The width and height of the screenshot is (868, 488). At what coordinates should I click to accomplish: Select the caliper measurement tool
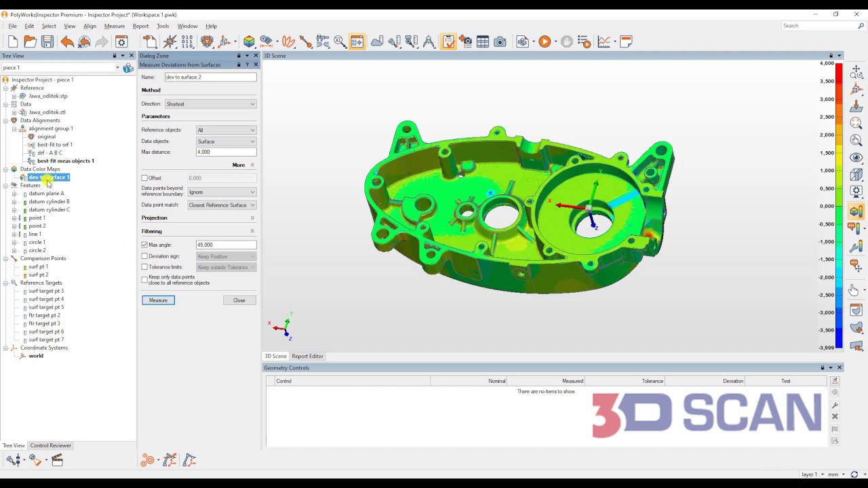click(322, 41)
